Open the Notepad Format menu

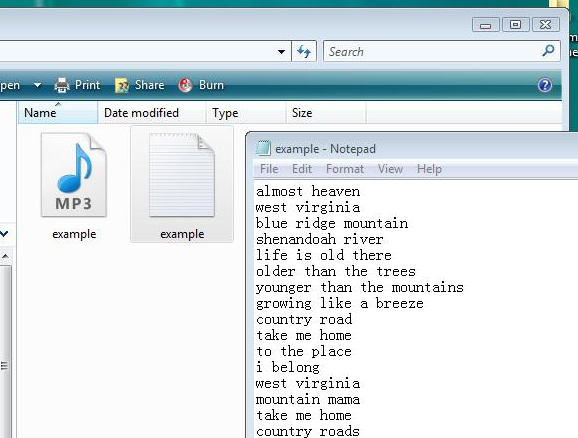click(345, 169)
